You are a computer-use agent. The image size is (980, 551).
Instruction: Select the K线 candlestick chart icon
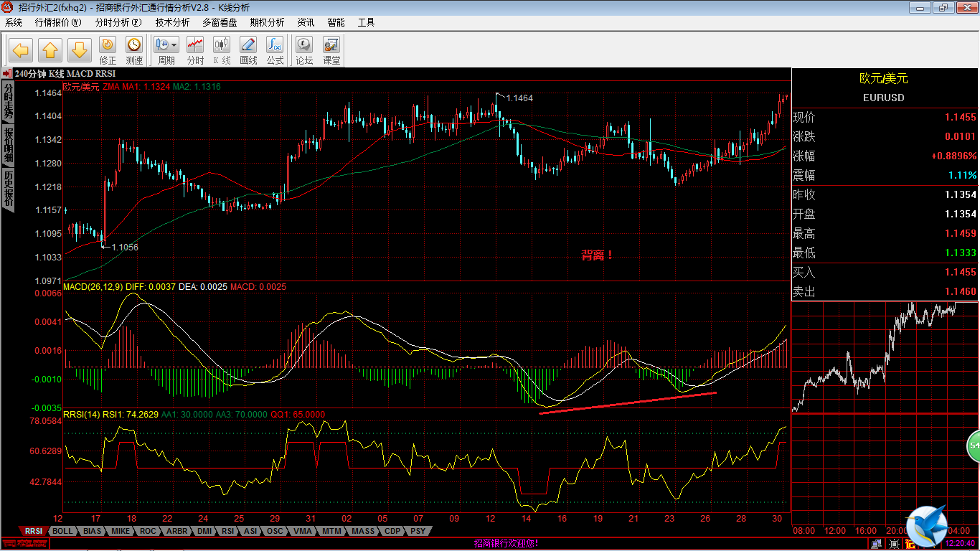pyautogui.click(x=222, y=50)
